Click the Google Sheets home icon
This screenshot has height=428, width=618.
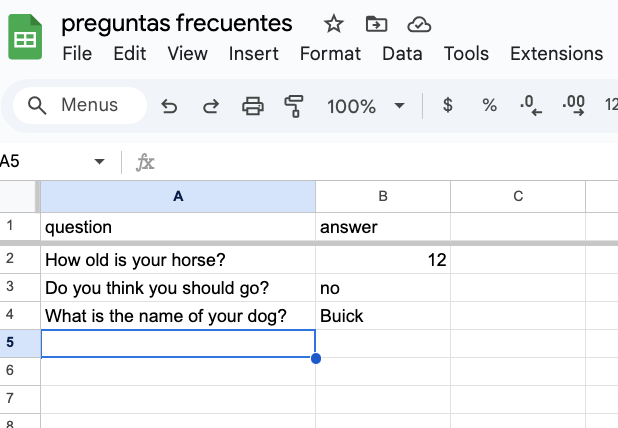(25, 39)
